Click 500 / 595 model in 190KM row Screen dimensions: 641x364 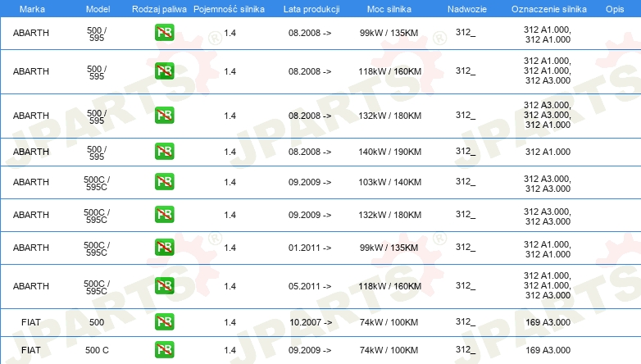pos(97,152)
